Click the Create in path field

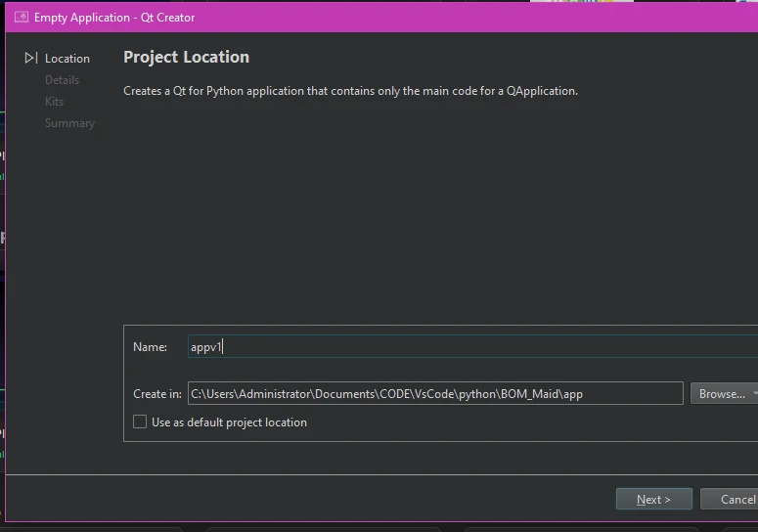tap(435, 393)
